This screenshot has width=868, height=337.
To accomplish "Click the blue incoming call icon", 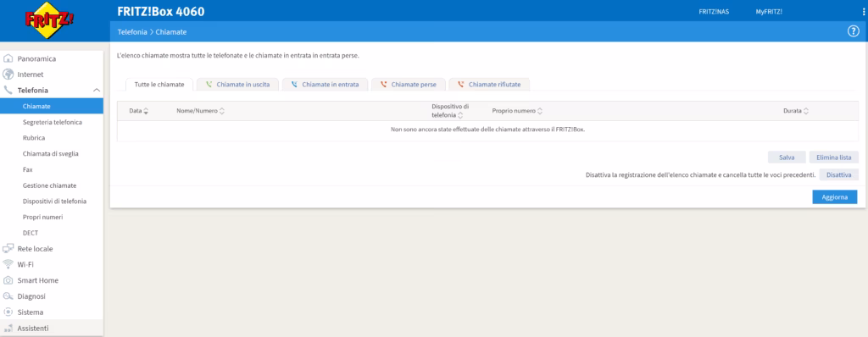I will pyautogui.click(x=294, y=85).
